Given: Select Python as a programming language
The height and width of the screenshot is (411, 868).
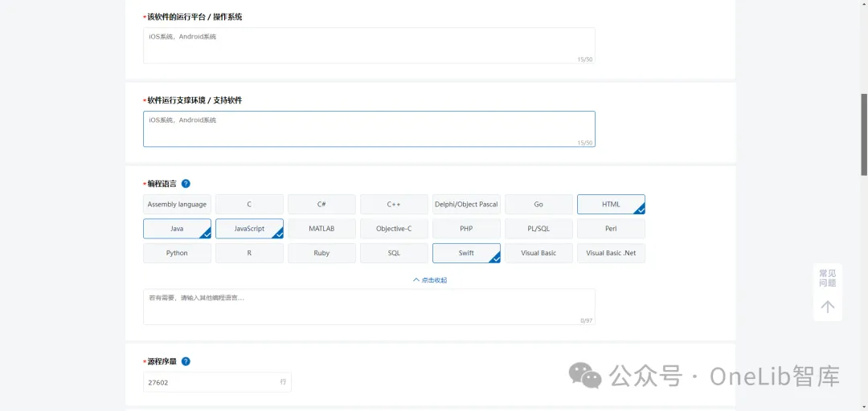Looking at the screenshot, I should click(x=177, y=253).
